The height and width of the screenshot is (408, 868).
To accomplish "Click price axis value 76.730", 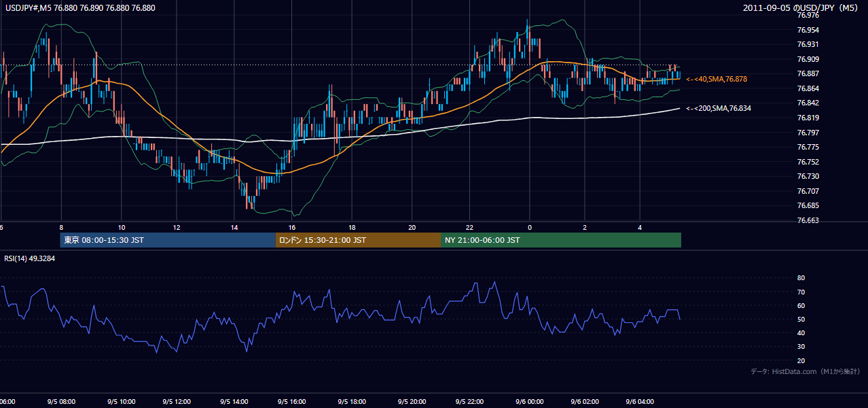I will [808, 176].
